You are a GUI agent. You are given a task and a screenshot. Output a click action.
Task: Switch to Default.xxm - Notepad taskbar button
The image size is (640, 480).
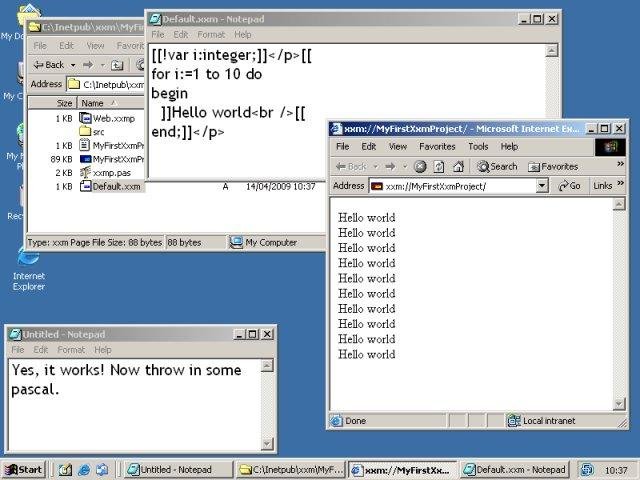515,470
